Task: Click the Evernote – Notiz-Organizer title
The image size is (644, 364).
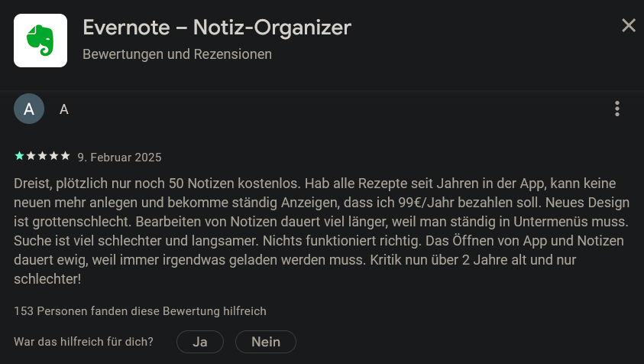Action: 217,28
